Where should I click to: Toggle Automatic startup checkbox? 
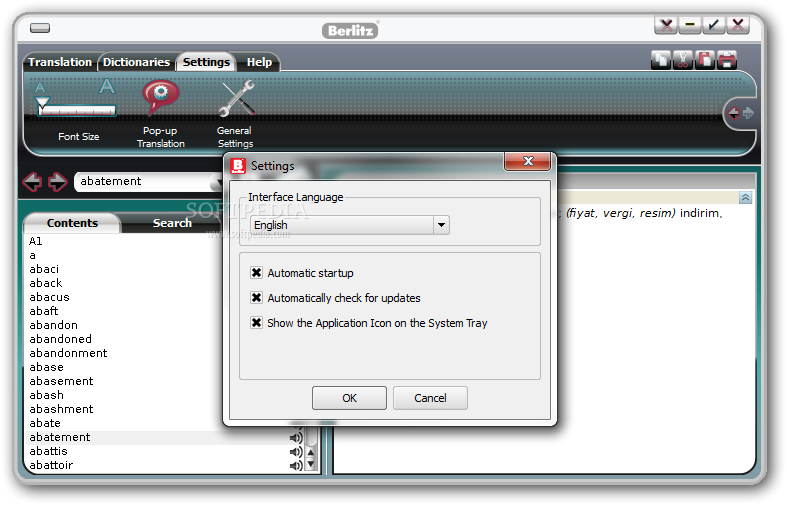[256, 273]
